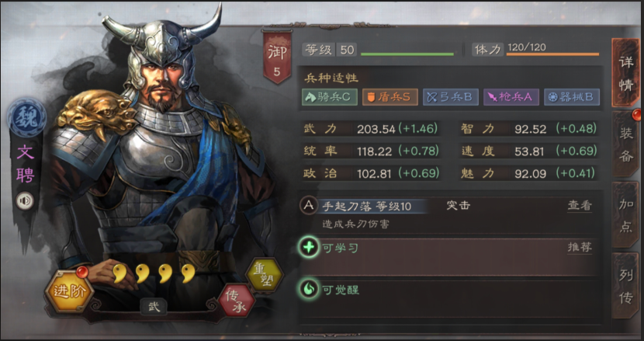Click the 查看 link for 手起刀落
Screen dimensions: 644x341
click(580, 206)
